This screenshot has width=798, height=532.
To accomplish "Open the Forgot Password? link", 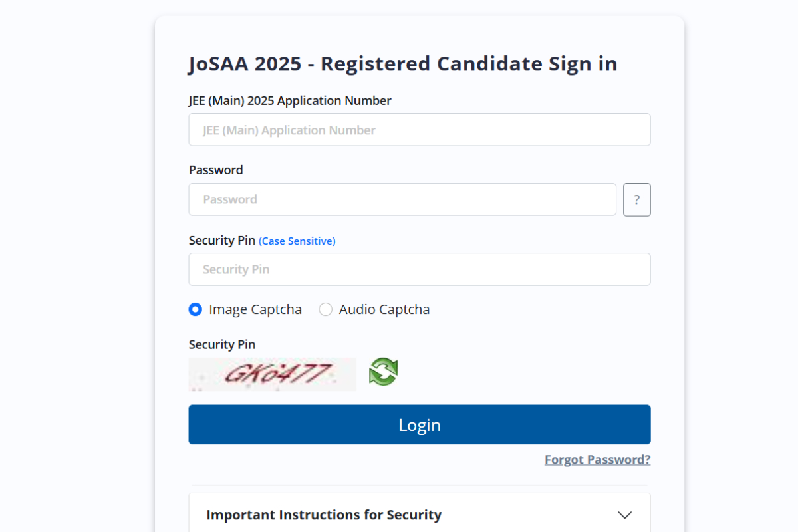I will tap(597, 460).
